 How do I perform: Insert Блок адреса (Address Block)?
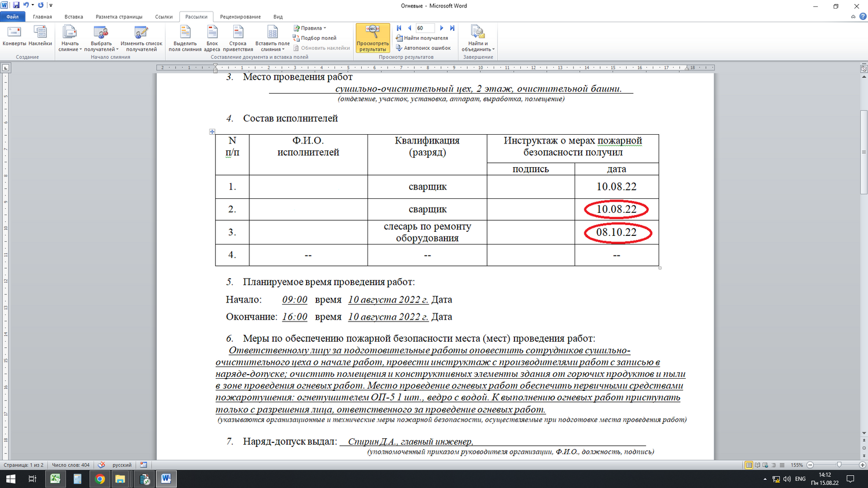[x=212, y=39]
